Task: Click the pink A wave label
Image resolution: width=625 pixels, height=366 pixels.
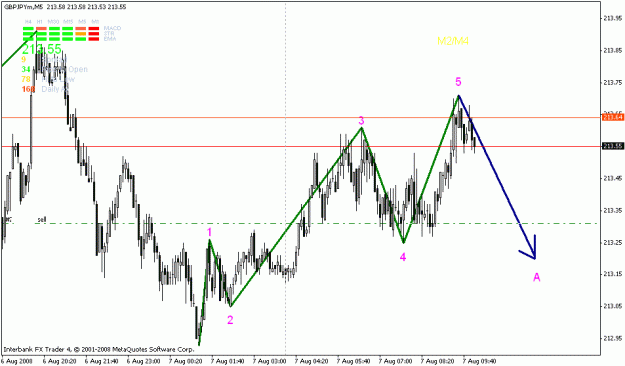Action: pyautogui.click(x=537, y=277)
